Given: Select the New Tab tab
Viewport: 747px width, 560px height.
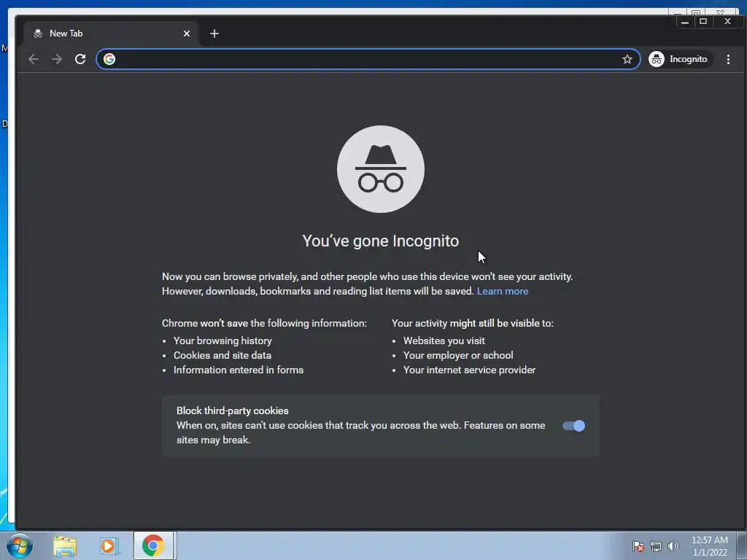Looking at the screenshot, I should [111, 34].
